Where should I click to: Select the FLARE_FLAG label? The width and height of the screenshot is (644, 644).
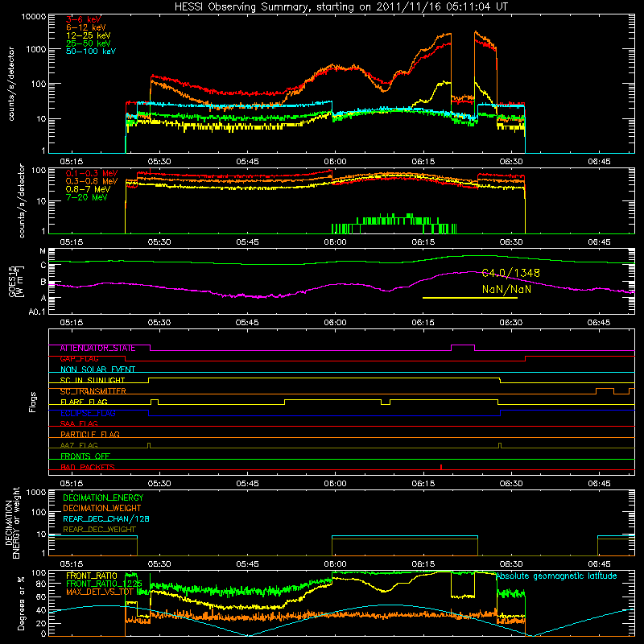[84, 402]
